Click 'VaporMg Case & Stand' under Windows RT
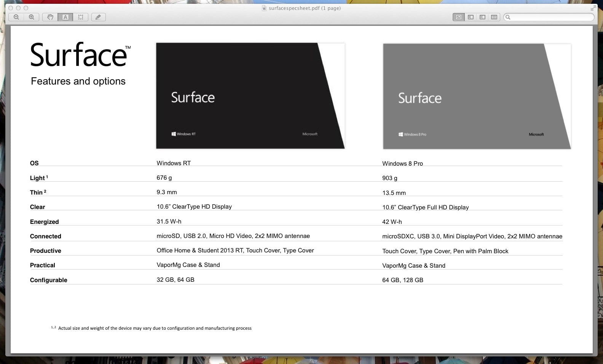Image resolution: width=603 pixels, height=364 pixels. tap(188, 265)
